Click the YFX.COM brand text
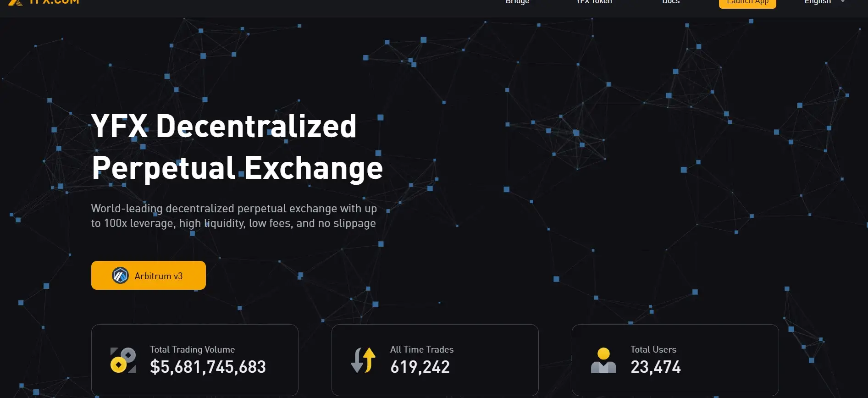 [54, 2]
